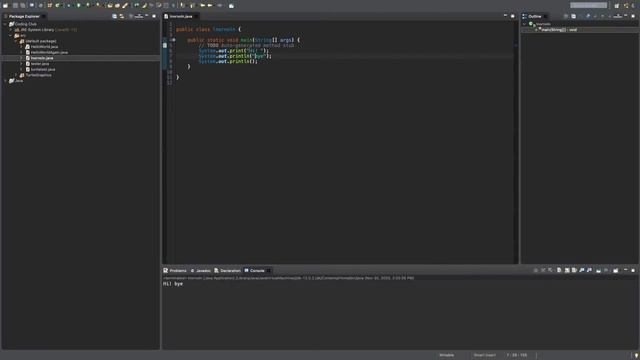640x360 pixels.
Task: Click the New file wizard toolbar icon
Action: pyautogui.click(x=5, y=5)
